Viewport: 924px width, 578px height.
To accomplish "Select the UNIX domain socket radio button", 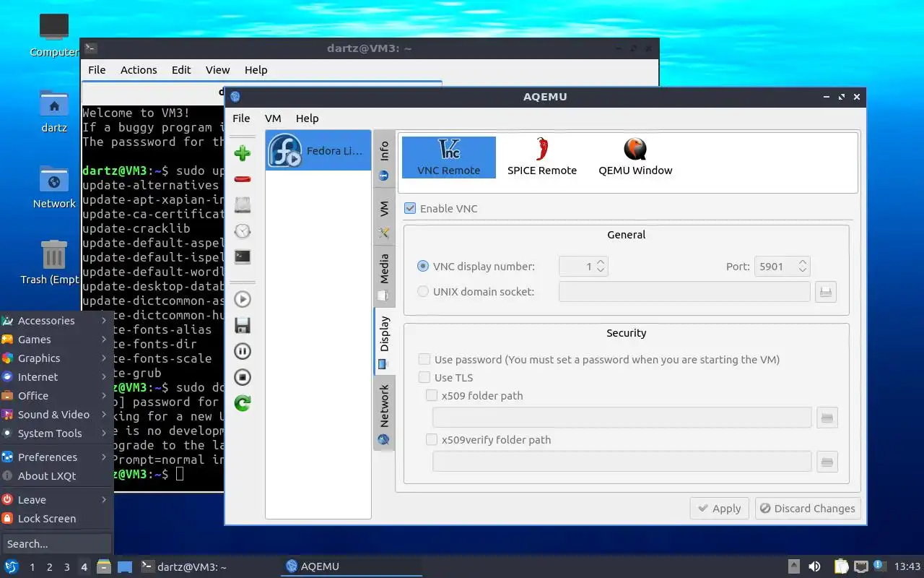I will click(x=423, y=292).
